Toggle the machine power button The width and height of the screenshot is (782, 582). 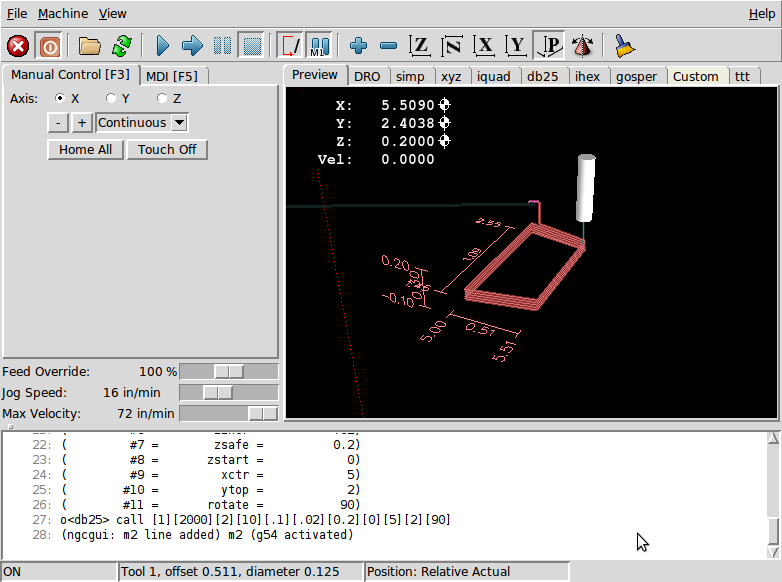[48, 46]
